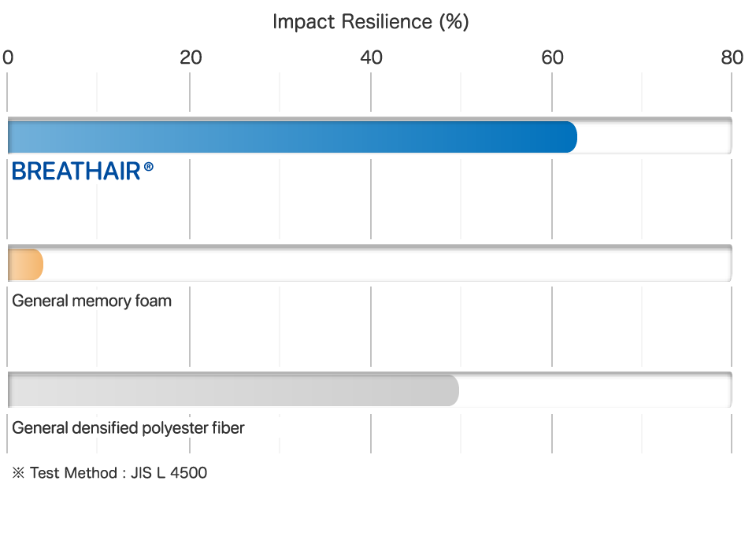Click the gray polyester fiber bar
Viewport: 756px width, 551px height.
click(x=233, y=390)
